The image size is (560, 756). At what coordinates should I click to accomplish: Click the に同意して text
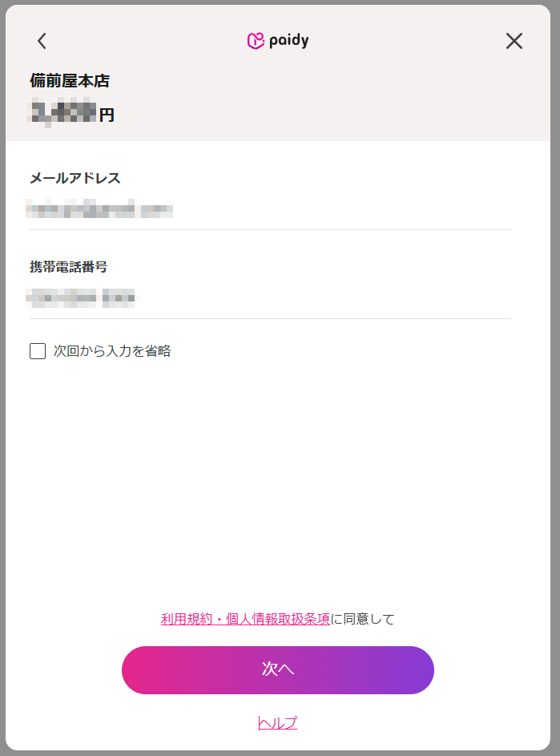click(363, 619)
